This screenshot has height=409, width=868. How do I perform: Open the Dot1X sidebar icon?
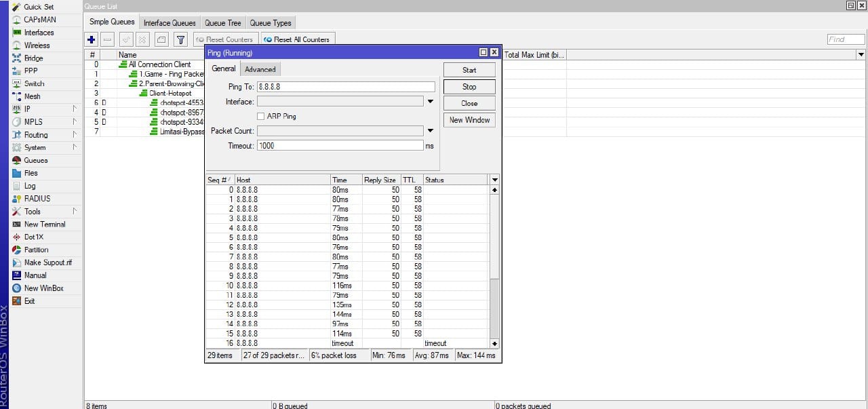pos(17,237)
